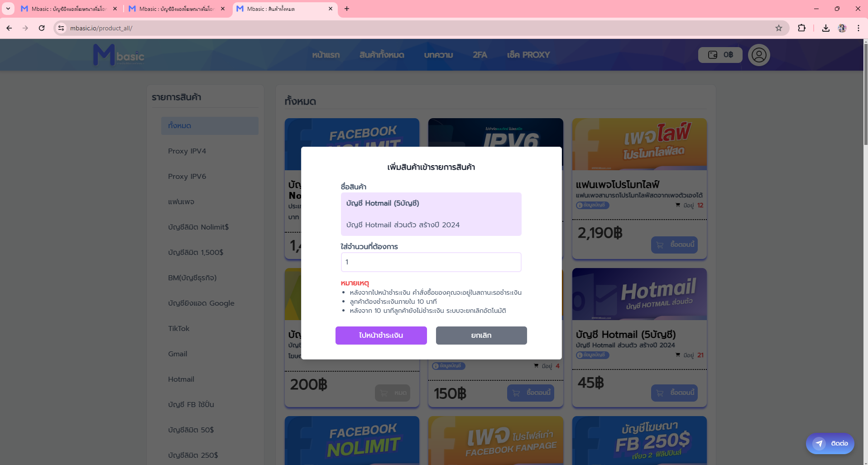Screen dimensions: 868x465
Task: Click ไปหน้าชำระเงิน to proceed to payment
Action: (381, 336)
